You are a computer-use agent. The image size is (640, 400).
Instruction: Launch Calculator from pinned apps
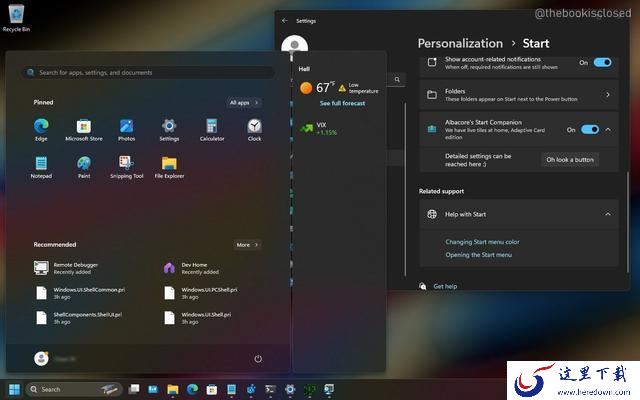[x=212, y=129]
